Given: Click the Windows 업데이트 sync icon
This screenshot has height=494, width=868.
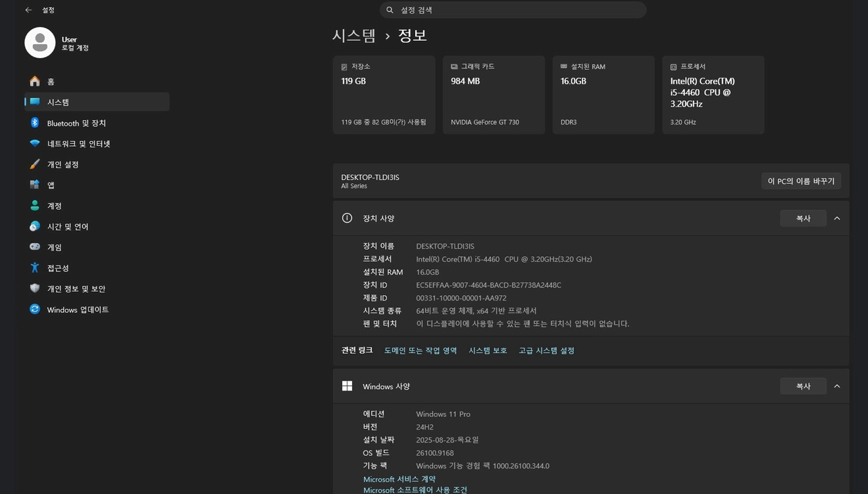Looking at the screenshot, I should point(35,309).
